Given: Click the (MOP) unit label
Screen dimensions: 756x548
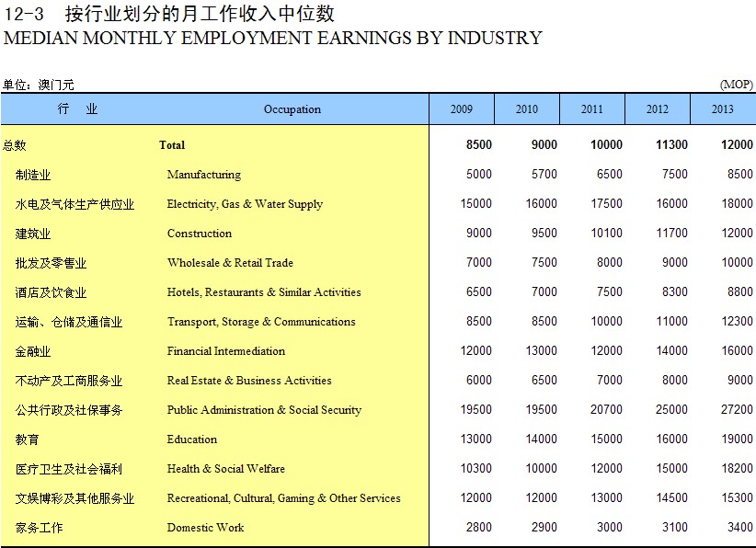Looking at the screenshot, I should click(736, 85).
